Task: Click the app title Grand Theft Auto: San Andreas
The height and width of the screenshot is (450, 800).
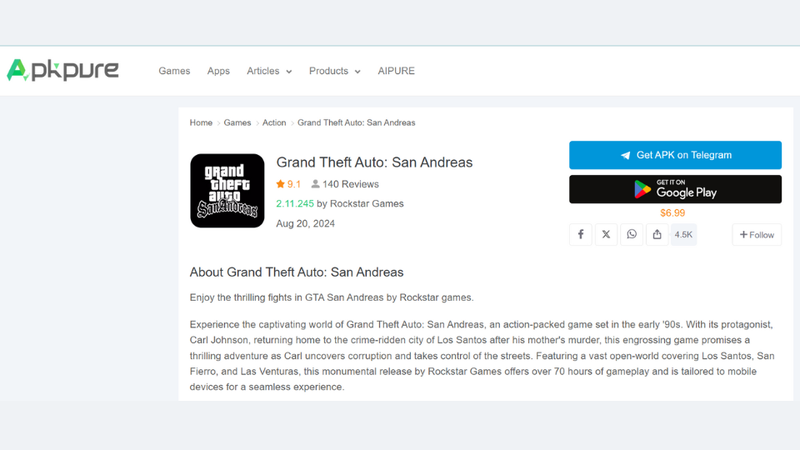Action: (x=374, y=162)
